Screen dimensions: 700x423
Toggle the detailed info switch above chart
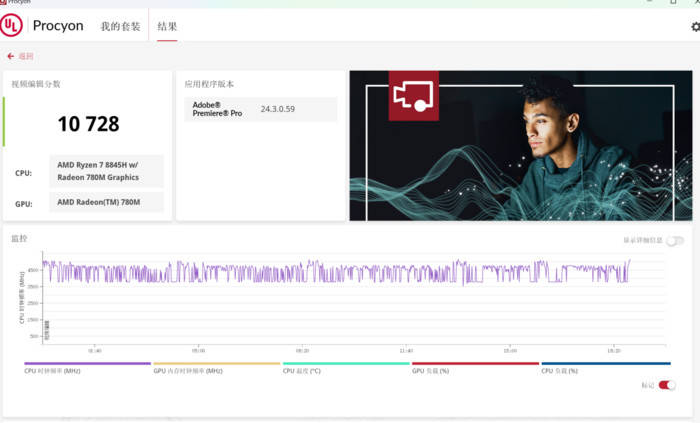675,241
